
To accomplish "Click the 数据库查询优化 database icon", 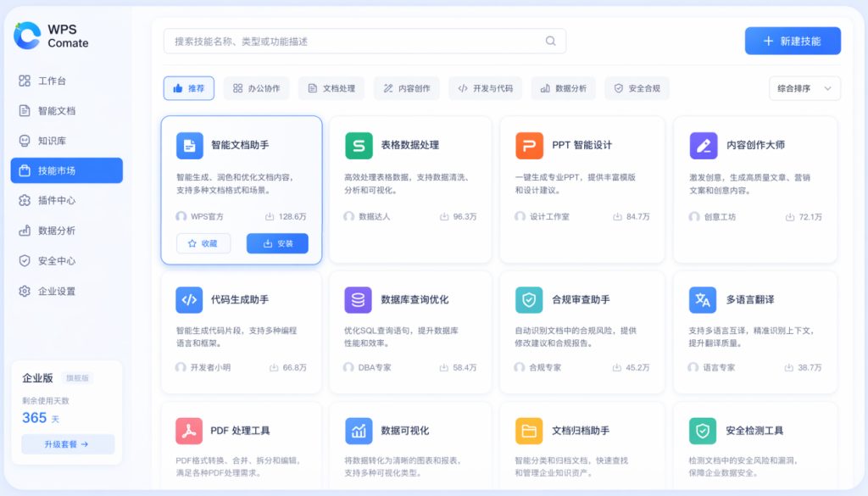I will click(359, 299).
